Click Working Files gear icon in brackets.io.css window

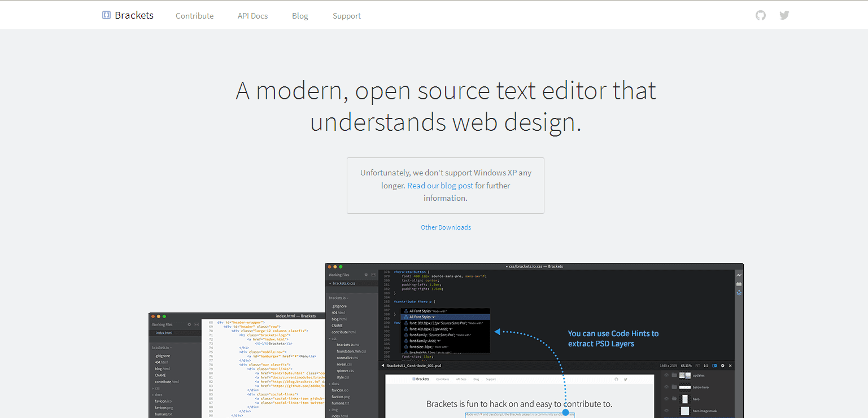coord(366,275)
